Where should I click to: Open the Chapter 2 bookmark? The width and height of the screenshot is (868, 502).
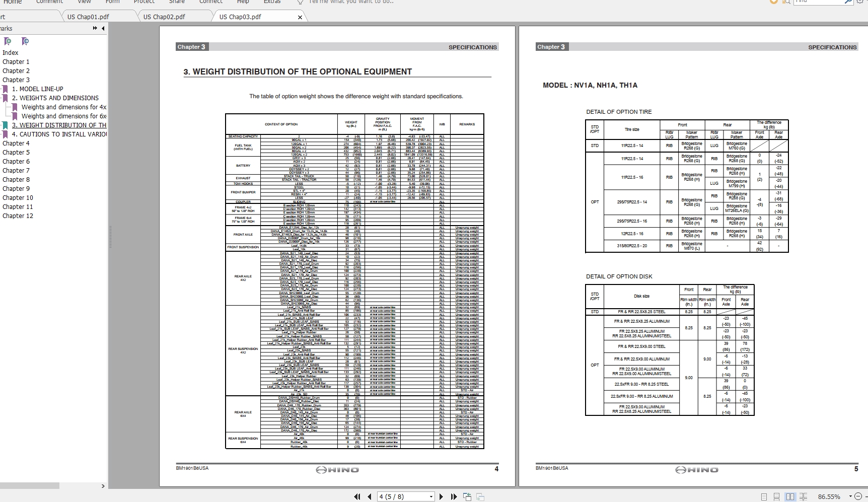16,71
